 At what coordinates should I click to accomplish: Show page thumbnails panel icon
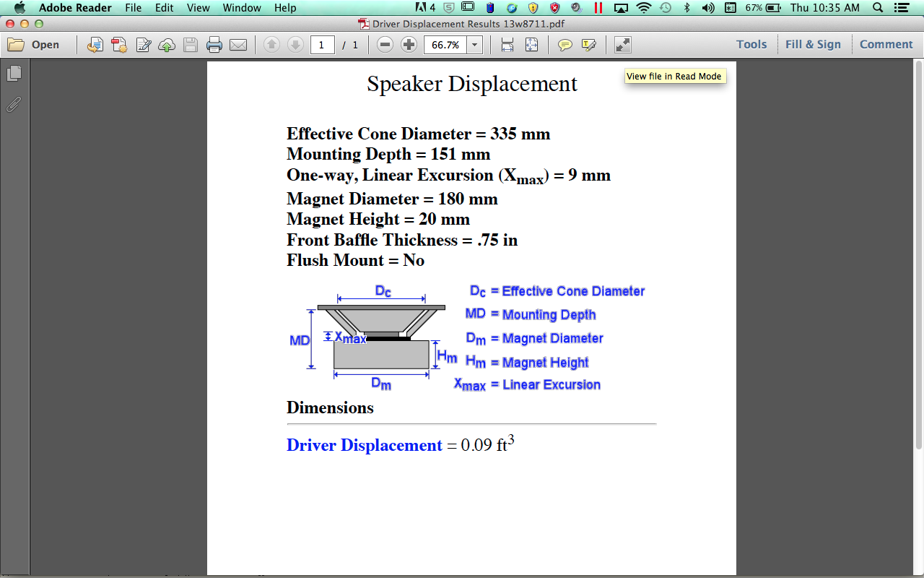14,73
